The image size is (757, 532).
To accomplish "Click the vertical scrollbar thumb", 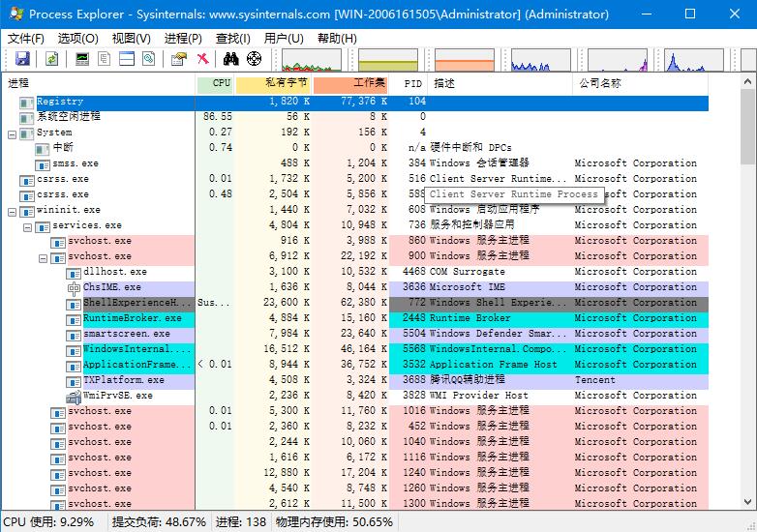I will pos(748,128).
